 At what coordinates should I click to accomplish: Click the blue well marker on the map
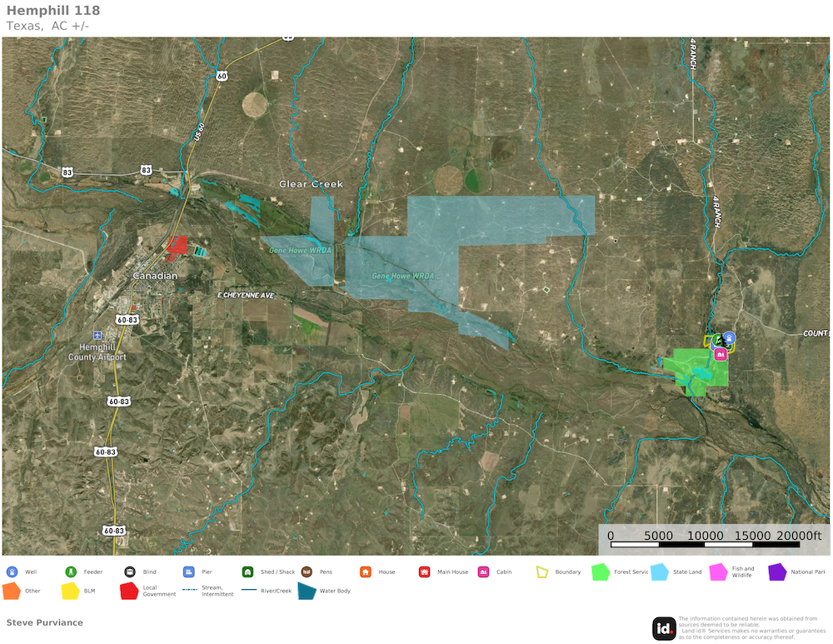[729, 337]
